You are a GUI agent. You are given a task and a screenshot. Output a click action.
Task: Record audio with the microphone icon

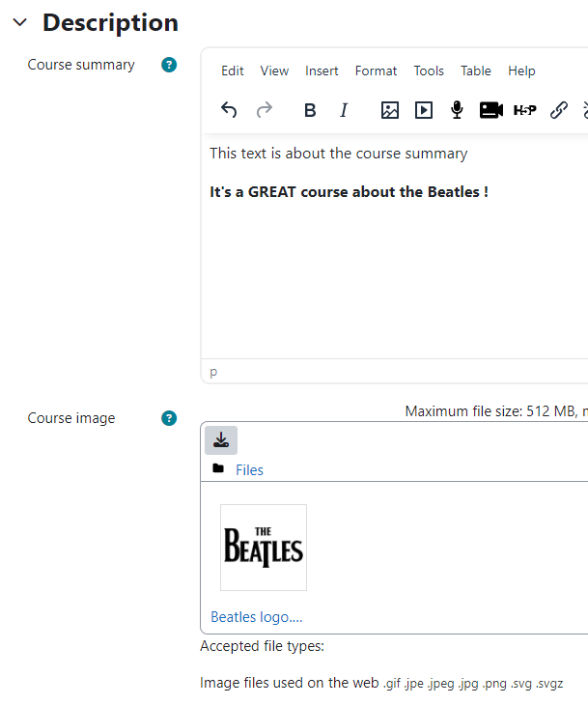[458, 110]
